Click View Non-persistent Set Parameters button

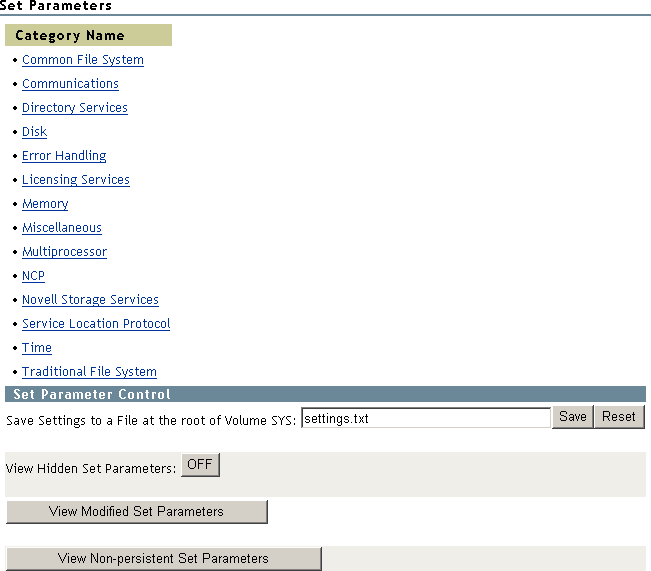(164, 559)
